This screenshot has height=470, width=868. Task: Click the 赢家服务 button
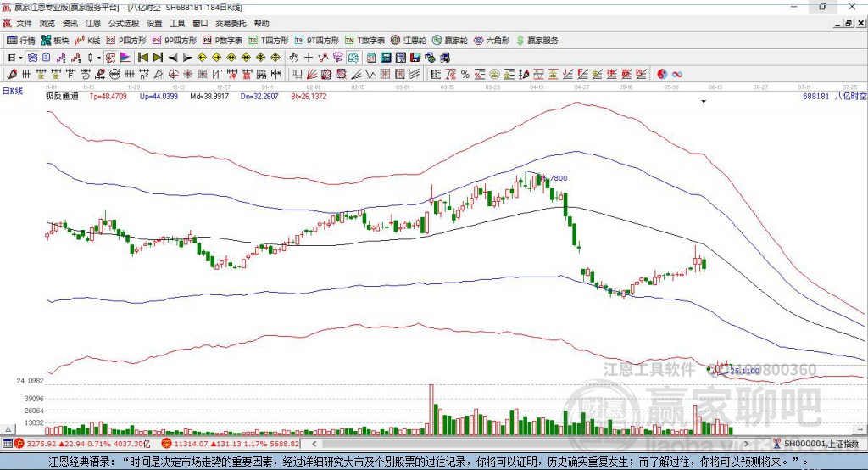(x=537, y=41)
